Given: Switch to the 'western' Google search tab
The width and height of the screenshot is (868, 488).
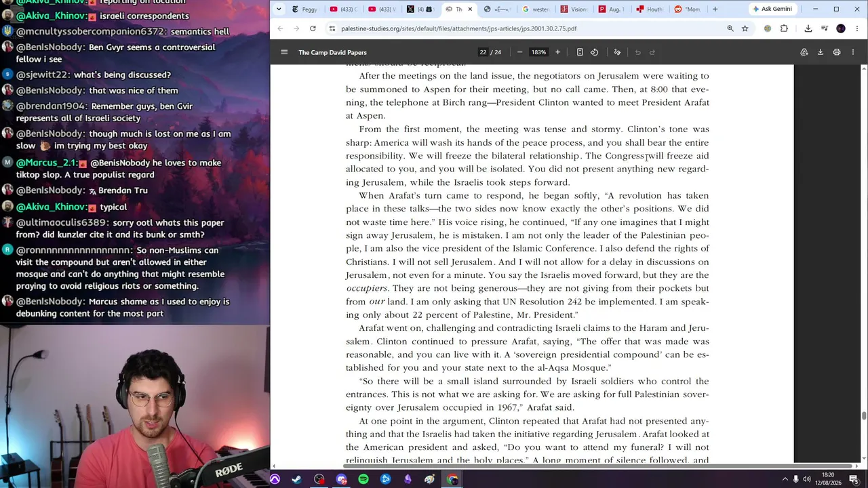Looking at the screenshot, I should tap(537, 9).
